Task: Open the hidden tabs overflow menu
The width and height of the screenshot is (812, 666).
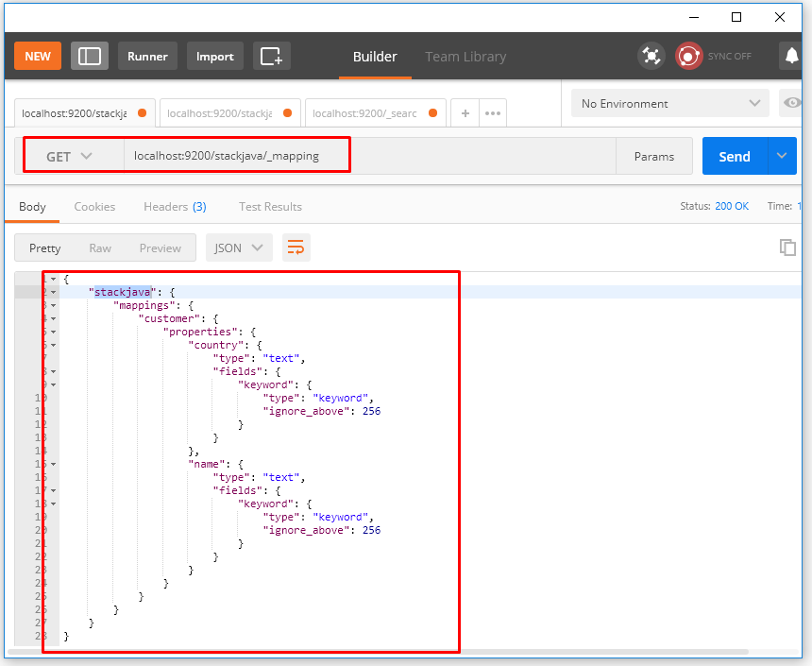Action: (493, 112)
